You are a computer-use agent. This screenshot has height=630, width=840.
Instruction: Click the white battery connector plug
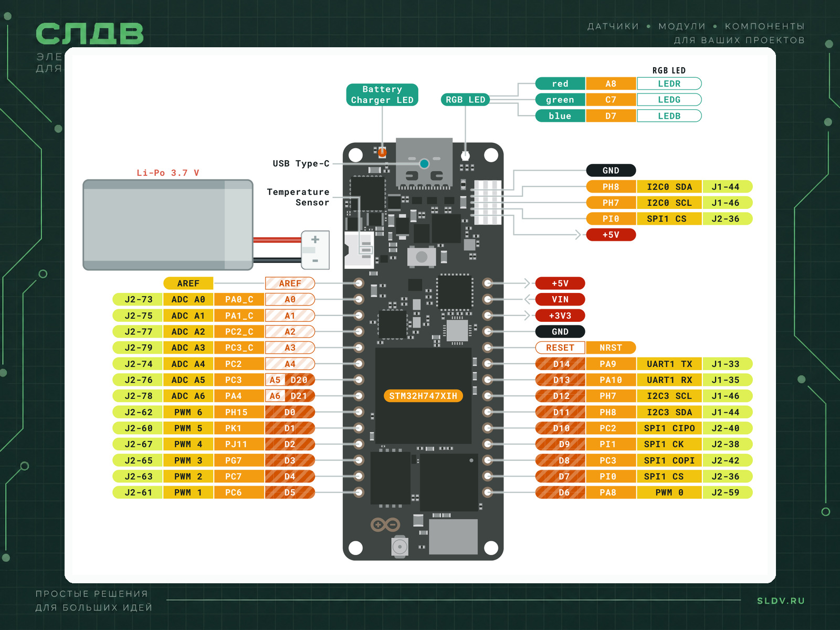point(315,250)
